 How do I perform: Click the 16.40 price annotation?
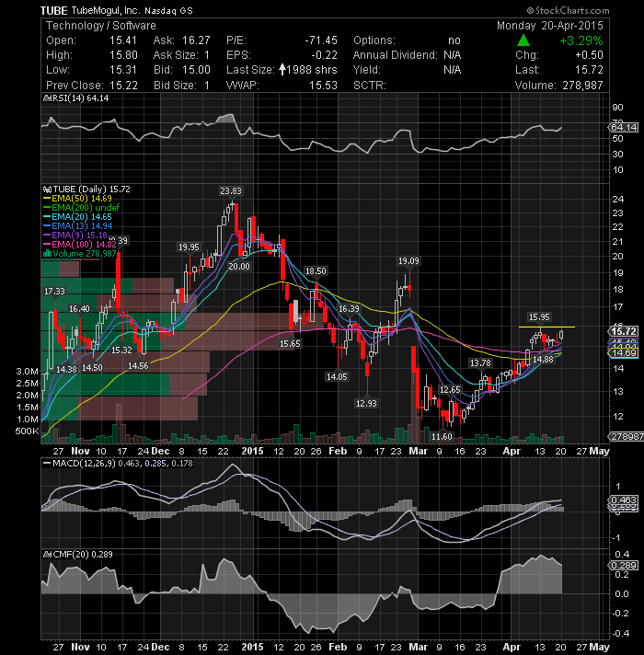pos(79,309)
